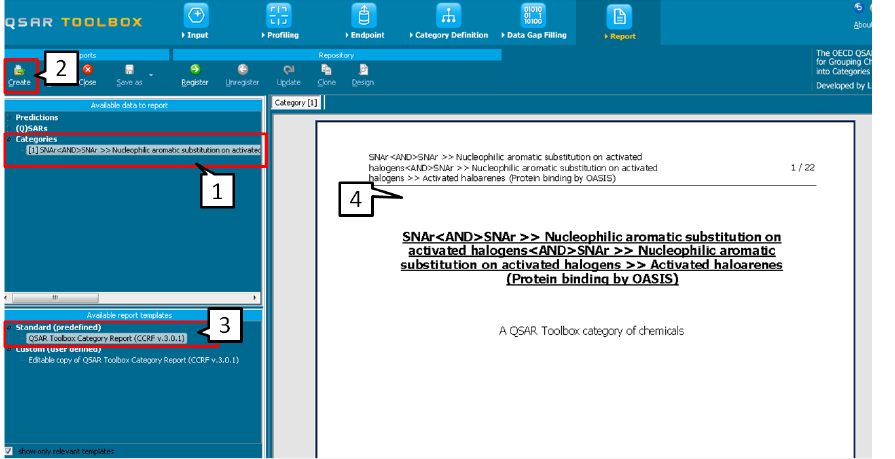
Task: Collapse the Categories tree node
Action: click(9, 139)
